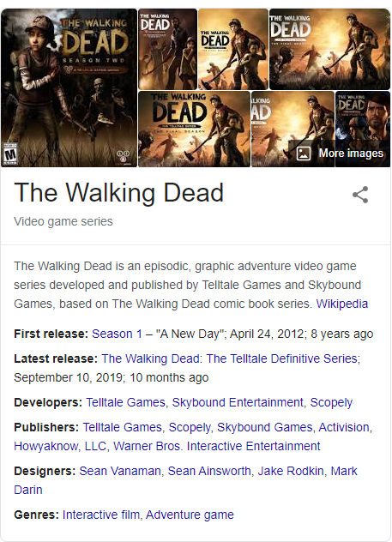Open Warner Bros. Interactive Entertainment link
The width and height of the screenshot is (392, 542).
point(217,446)
